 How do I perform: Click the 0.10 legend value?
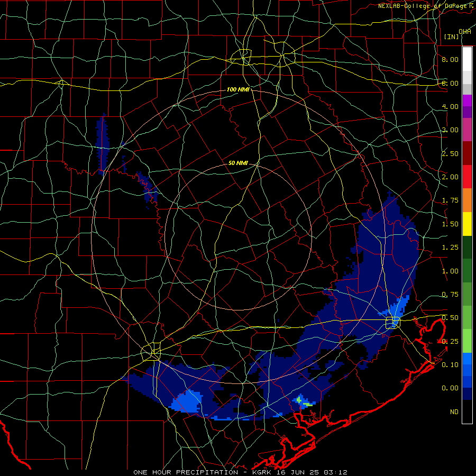click(x=450, y=365)
